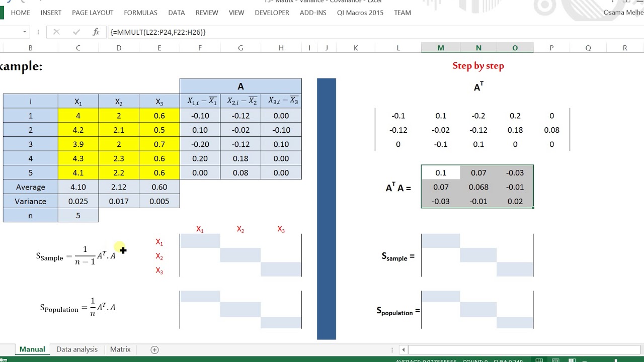This screenshot has height=362, width=644.
Task: Click the bold 'Ssample =' label on right
Action: point(398,256)
